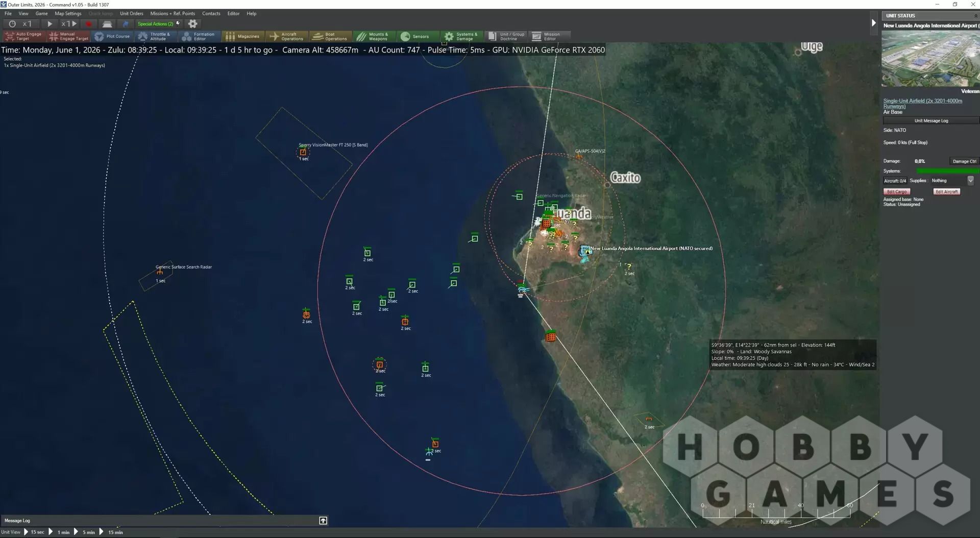The height and width of the screenshot is (538, 980).
Task: Open Unit / Group Doctrine
Action: pyautogui.click(x=505, y=36)
